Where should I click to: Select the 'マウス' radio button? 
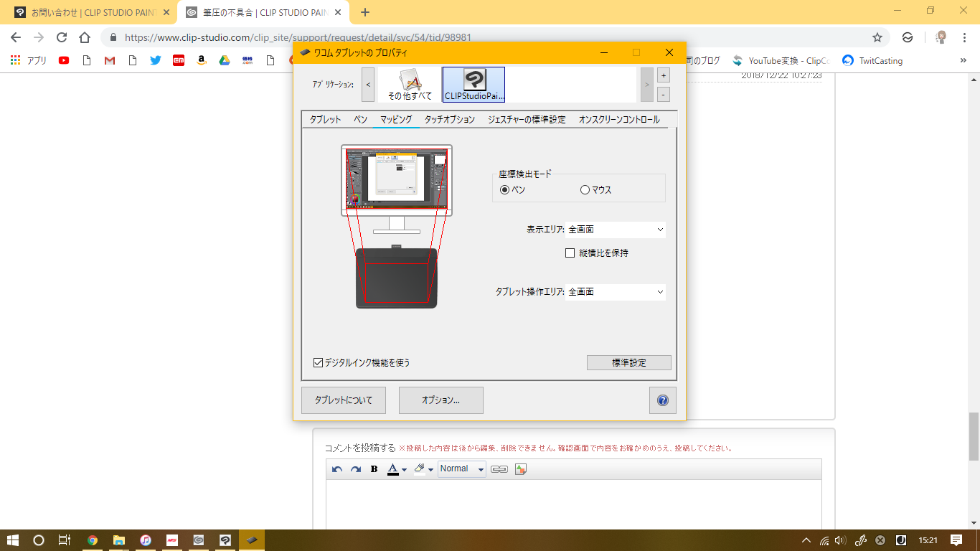585,190
